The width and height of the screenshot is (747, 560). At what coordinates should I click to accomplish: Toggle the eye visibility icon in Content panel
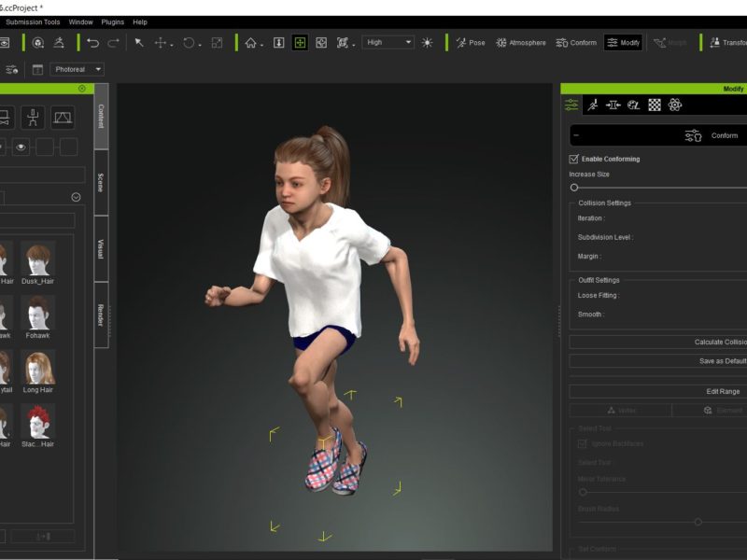click(21, 147)
